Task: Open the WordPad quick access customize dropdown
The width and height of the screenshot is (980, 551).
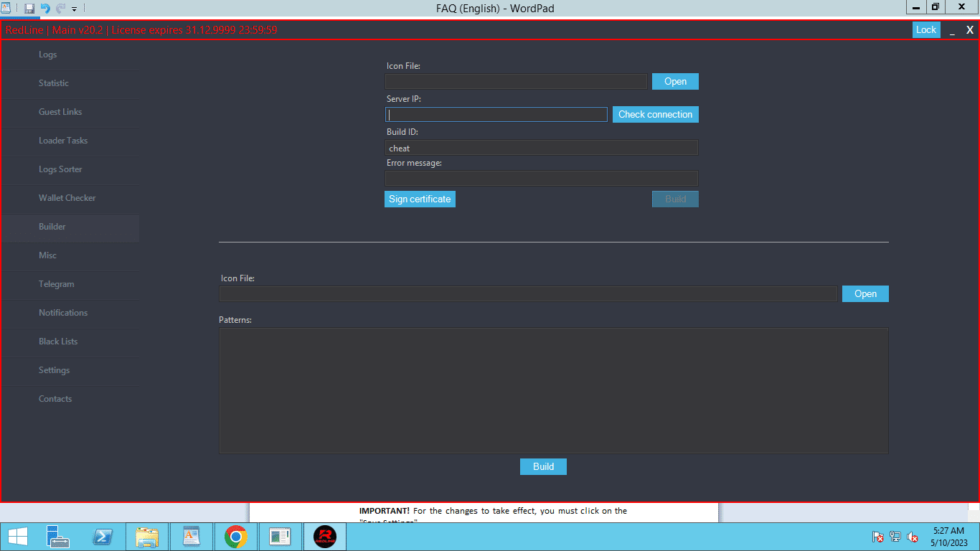Action: (x=74, y=9)
